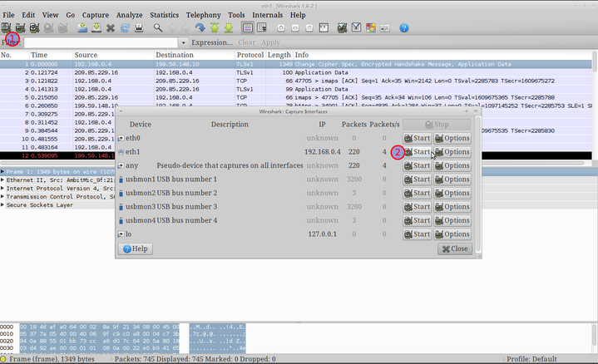This screenshot has width=598, height=364.
Task: Go to packet number with curved arrow
Action: coord(200,27)
